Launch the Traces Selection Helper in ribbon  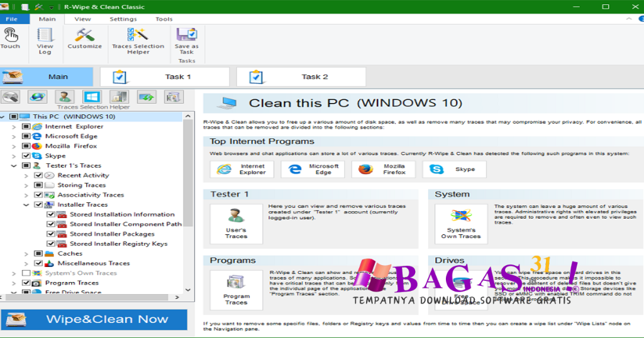point(138,41)
